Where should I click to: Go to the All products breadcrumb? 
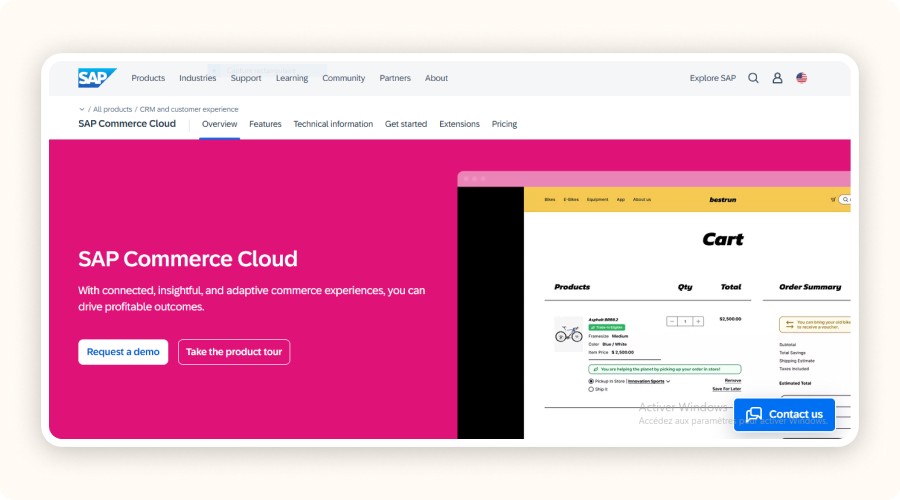click(112, 109)
